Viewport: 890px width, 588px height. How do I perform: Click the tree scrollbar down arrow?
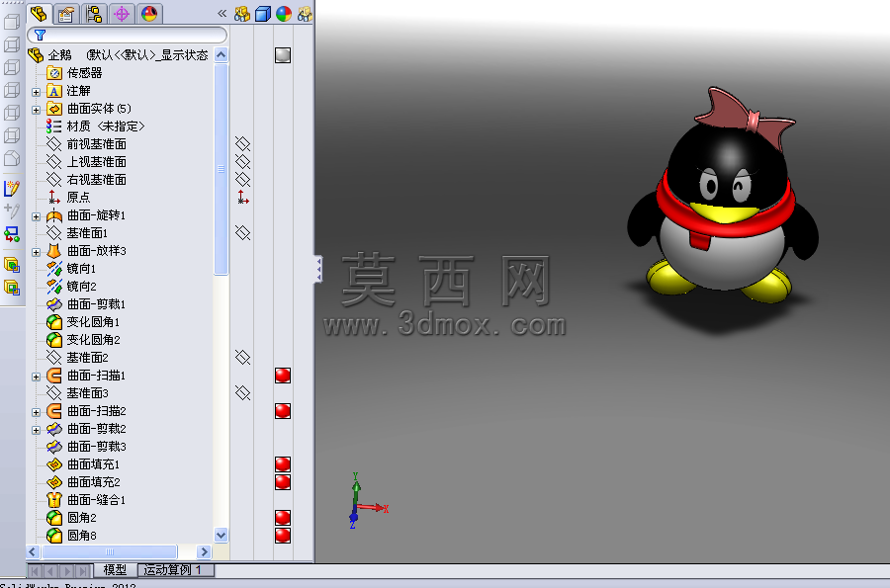[x=222, y=535]
